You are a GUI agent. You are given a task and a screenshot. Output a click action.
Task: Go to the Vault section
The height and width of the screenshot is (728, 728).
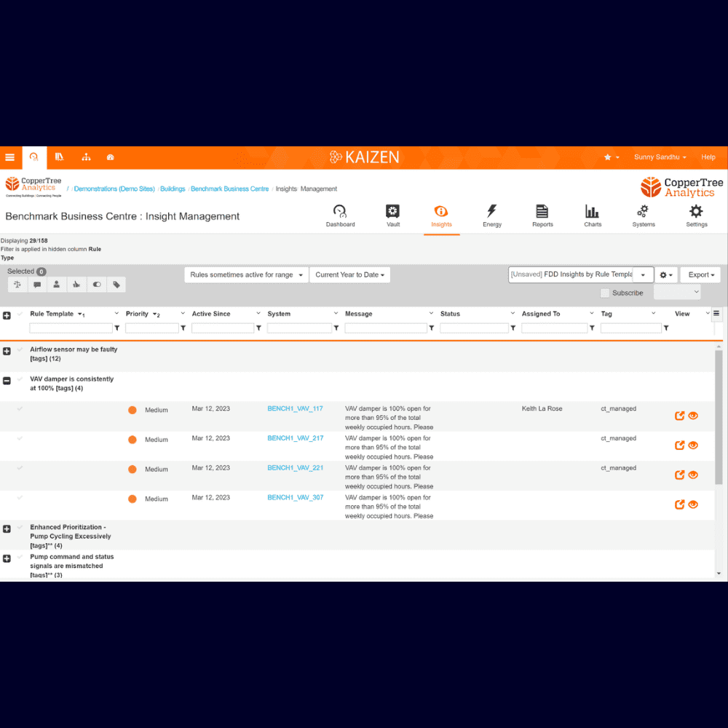[x=393, y=216]
